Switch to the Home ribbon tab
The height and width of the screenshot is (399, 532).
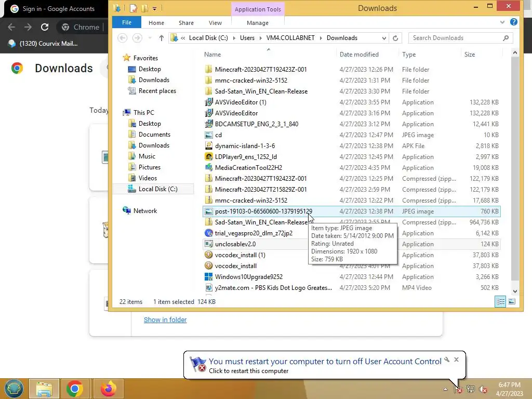click(156, 23)
